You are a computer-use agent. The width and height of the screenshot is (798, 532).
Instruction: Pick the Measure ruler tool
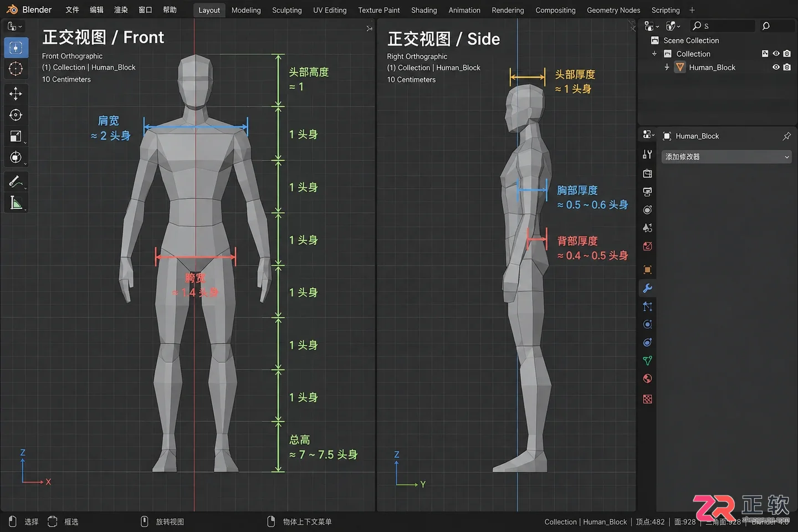click(x=16, y=203)
